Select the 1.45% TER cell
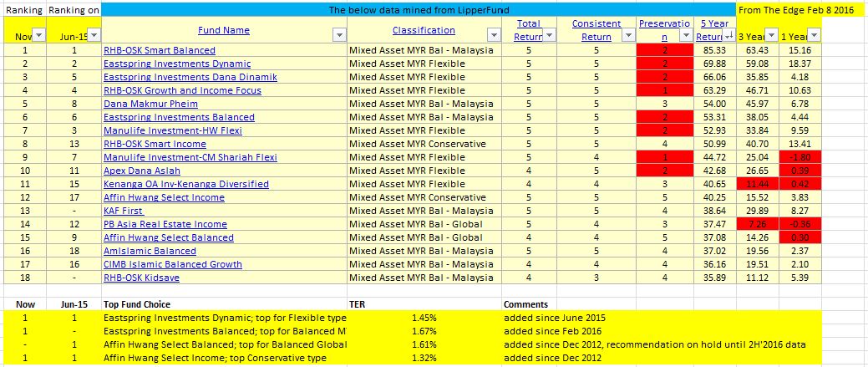This screenshot has width=868, height=367. (x=424, y=318)
